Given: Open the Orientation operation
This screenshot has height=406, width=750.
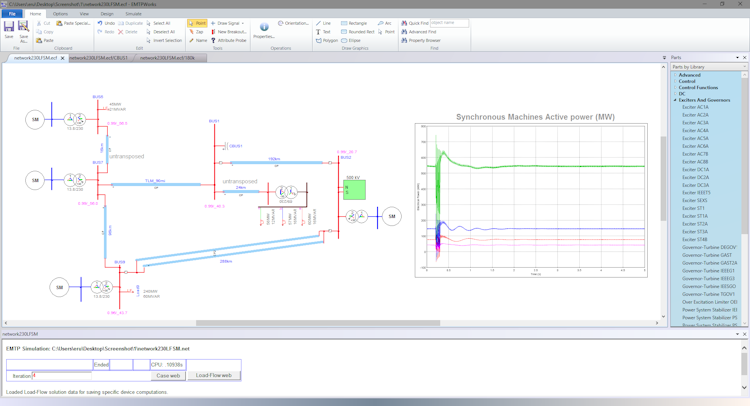Looking at the screenshot, I should (x=293, y=23).
